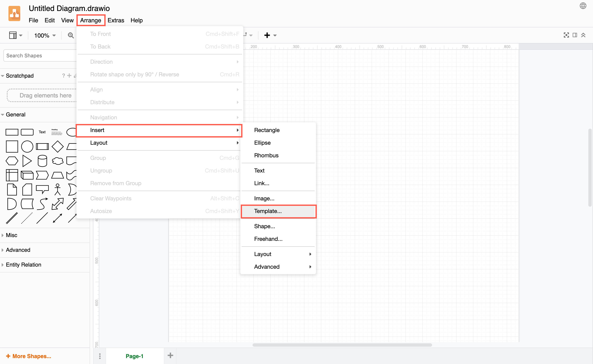This screenshot has height=364, width=593.
Task: Expand the Entity Relation section
Action: tap(23, 265)
